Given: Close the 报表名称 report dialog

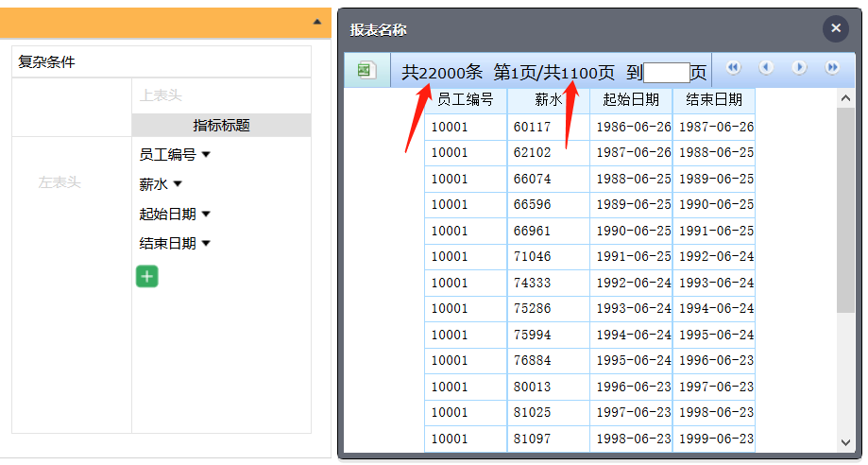Looking at the screenshot, I should [836, 28].
